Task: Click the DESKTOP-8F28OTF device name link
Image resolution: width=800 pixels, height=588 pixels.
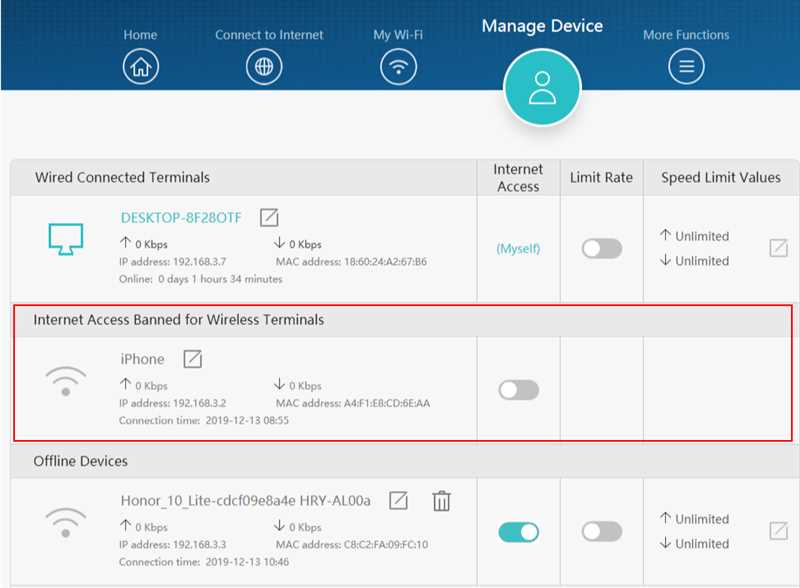Action: [x=181, y=218]
